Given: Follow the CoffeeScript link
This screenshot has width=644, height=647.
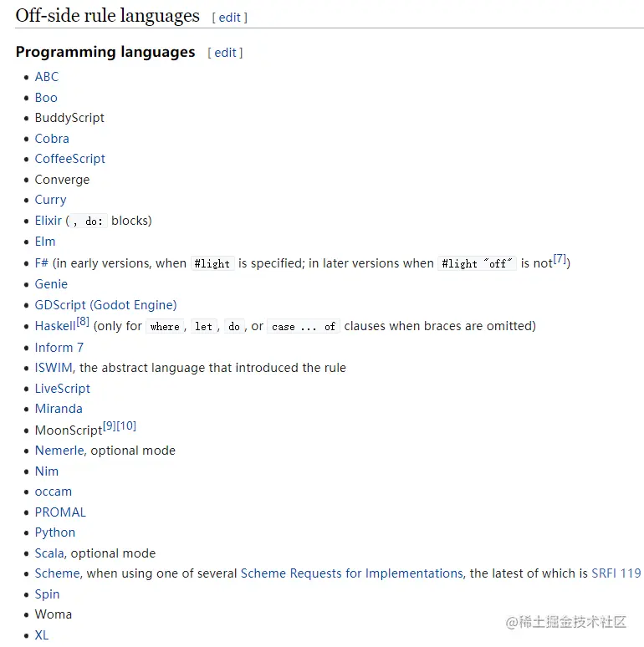Looking at the screenshot, I should click(69, 159).
